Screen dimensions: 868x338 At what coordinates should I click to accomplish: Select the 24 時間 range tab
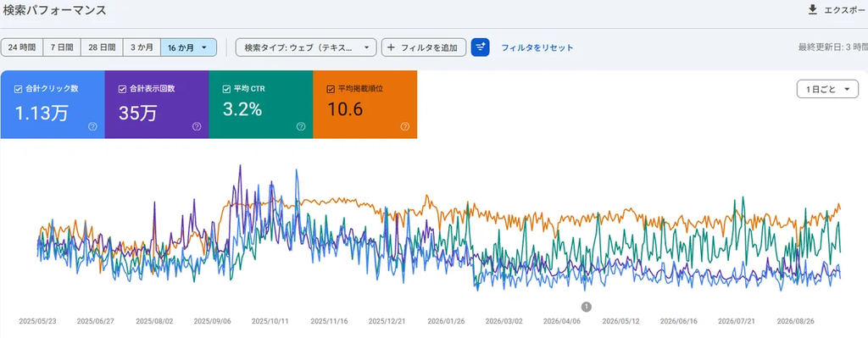22,47
